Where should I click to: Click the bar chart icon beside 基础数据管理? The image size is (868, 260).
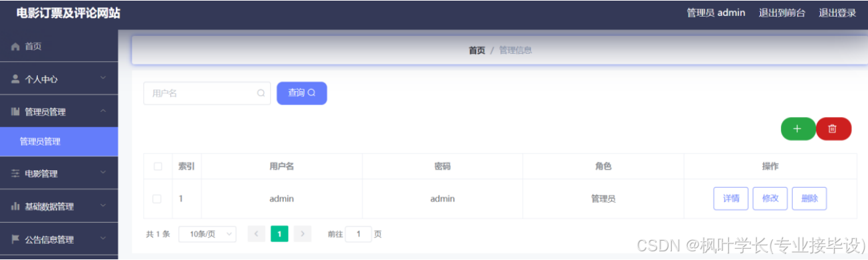pyautogui.click(x=15, y=207)
